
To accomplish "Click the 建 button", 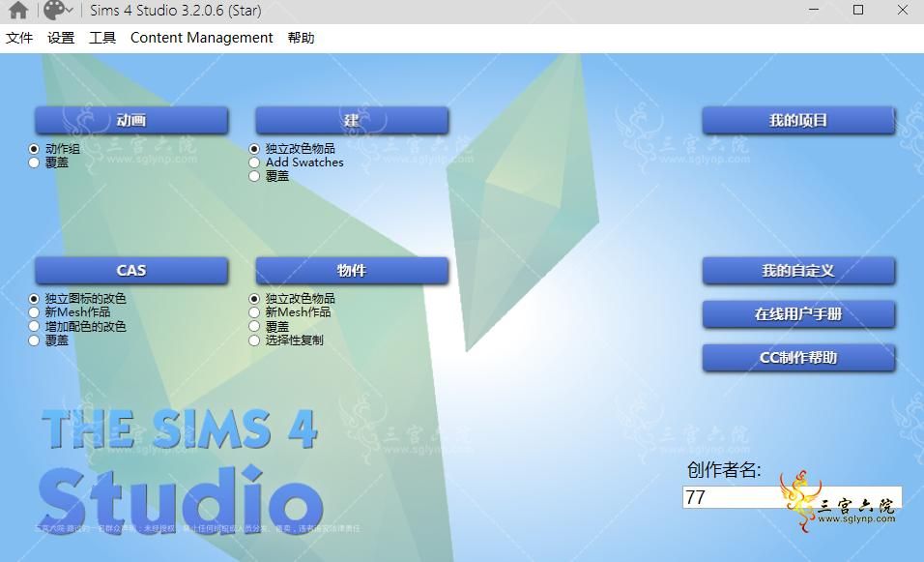I will 351,120.
